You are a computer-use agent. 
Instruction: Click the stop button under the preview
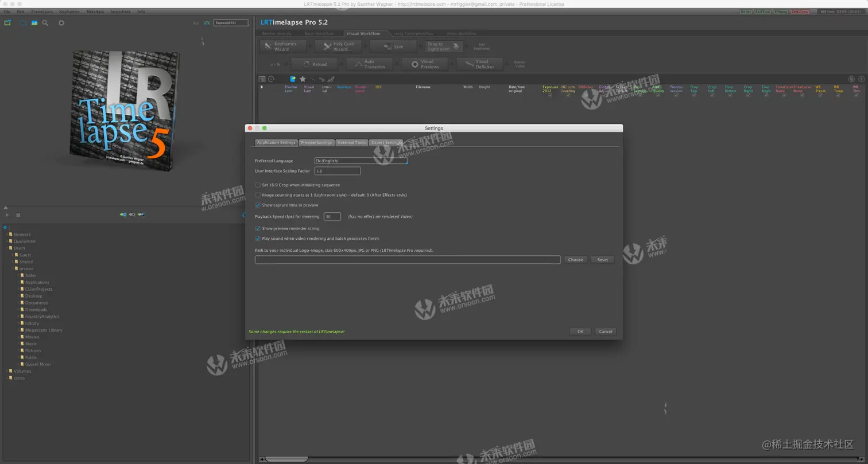tap(18, 215)
